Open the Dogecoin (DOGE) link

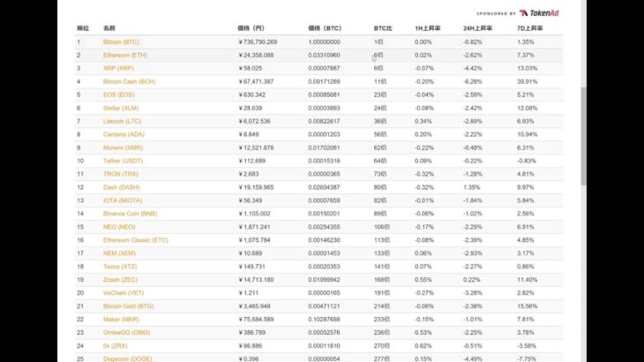point(125,359)
